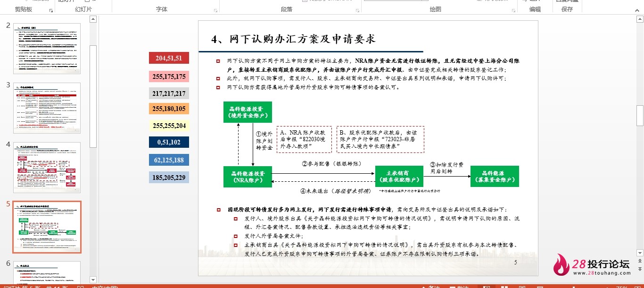The height and width of the screenshot is (288, 644).
Task: Click the 编辑 ribbon group label
Action: (x=535, y=9)
